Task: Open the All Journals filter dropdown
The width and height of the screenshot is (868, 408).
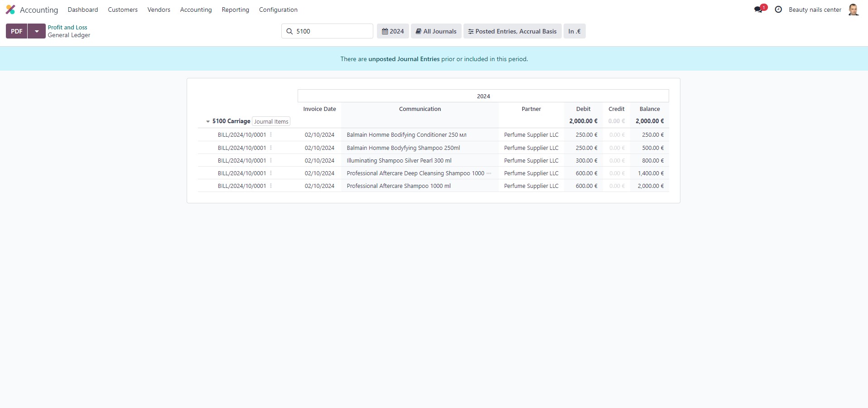Action: click(x=436, y=31)
